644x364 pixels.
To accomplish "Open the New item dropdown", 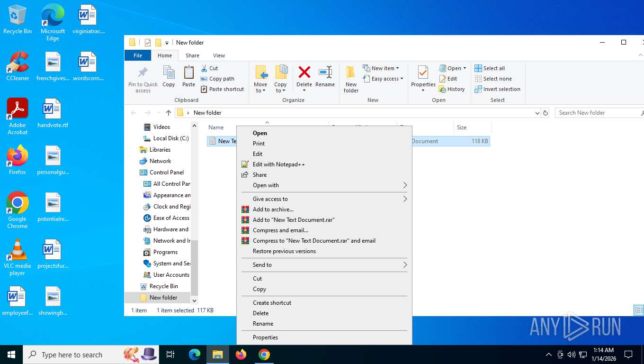I will pos(381,68).
